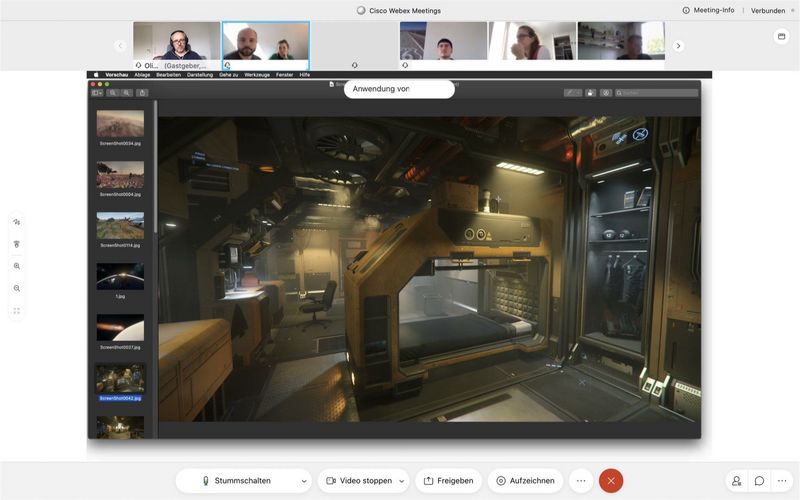Open video options arrow beside Video stoppen
The image size is (800, 500).
click(x=402, y=481)
